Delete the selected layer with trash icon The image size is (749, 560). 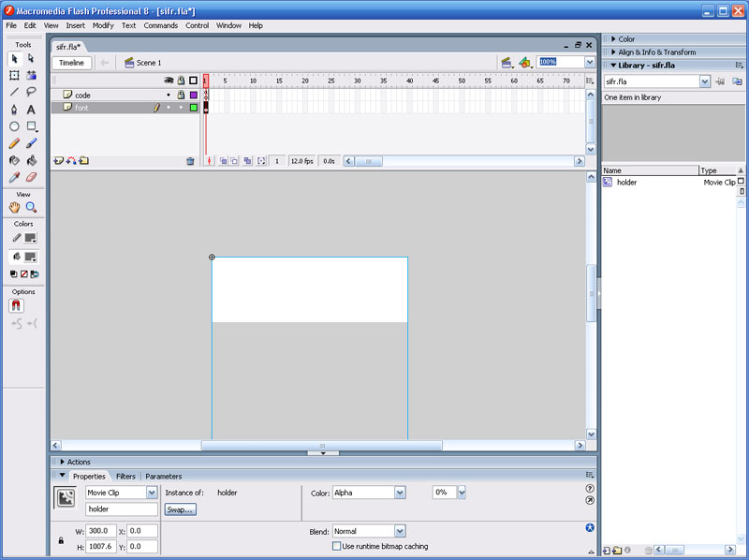(190, 161)
